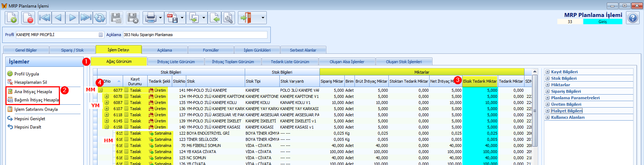Open the İhtiyaç Liste Görünüm tab
The width and height of the screenshot is (644, 165).
tap(176, 62)
